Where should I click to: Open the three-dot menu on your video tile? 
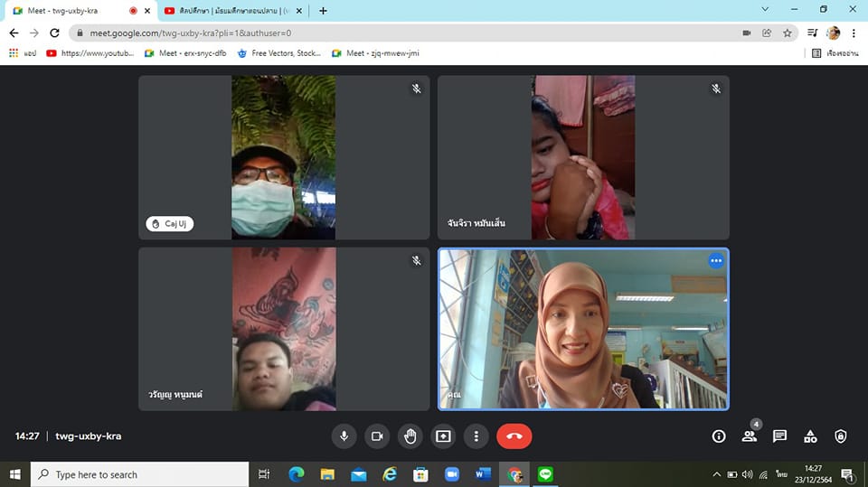point(716,261)
